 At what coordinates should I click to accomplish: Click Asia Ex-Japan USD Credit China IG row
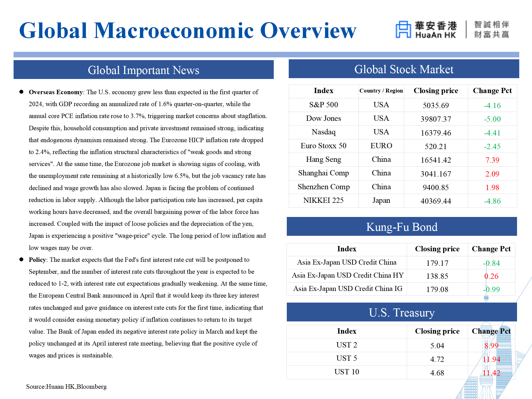(401, 289)
